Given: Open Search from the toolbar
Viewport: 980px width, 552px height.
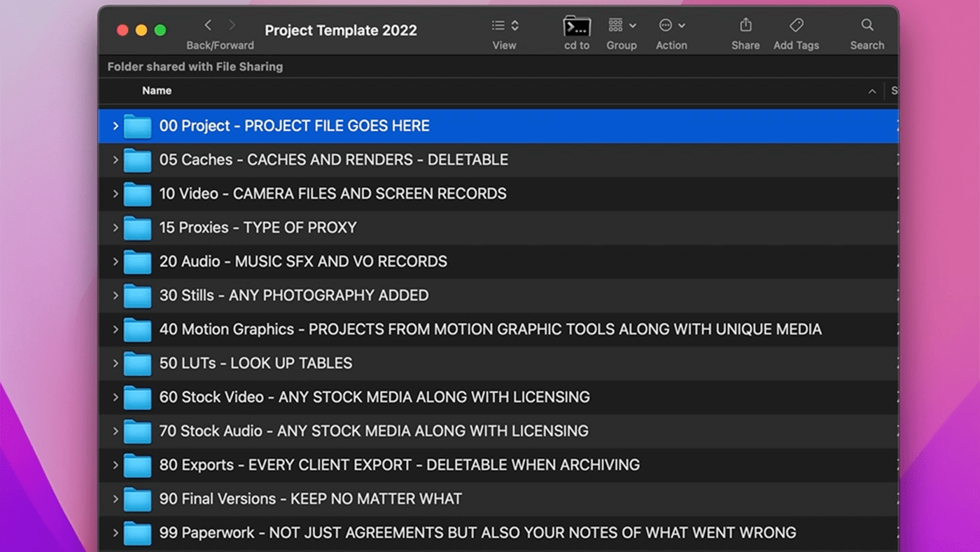Looking at the screenshot, I should (867, 25).
